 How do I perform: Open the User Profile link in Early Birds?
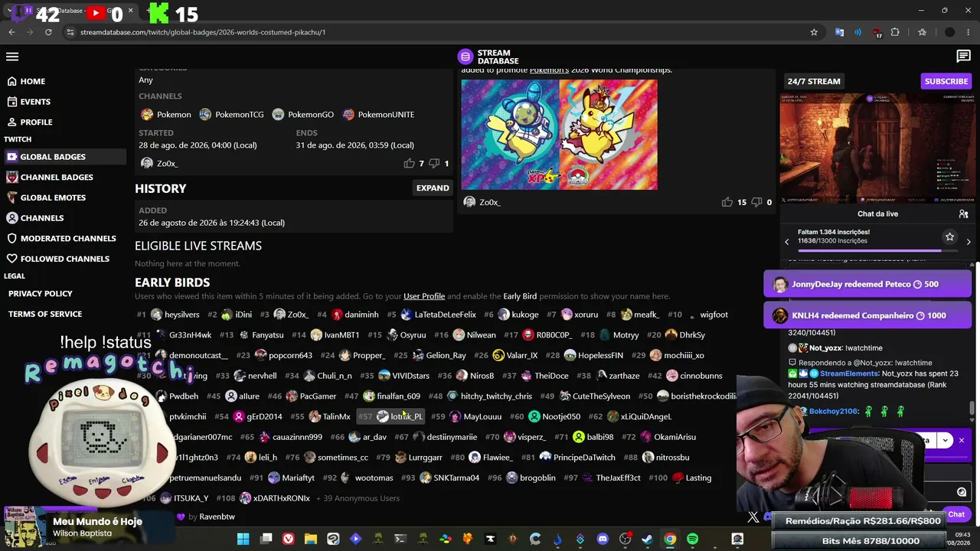424,296
